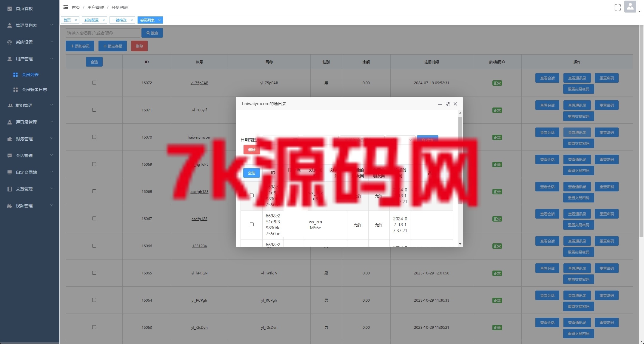Open the user avatar menu
Viewport: 644px width, 344px height.
coord(630,7)
